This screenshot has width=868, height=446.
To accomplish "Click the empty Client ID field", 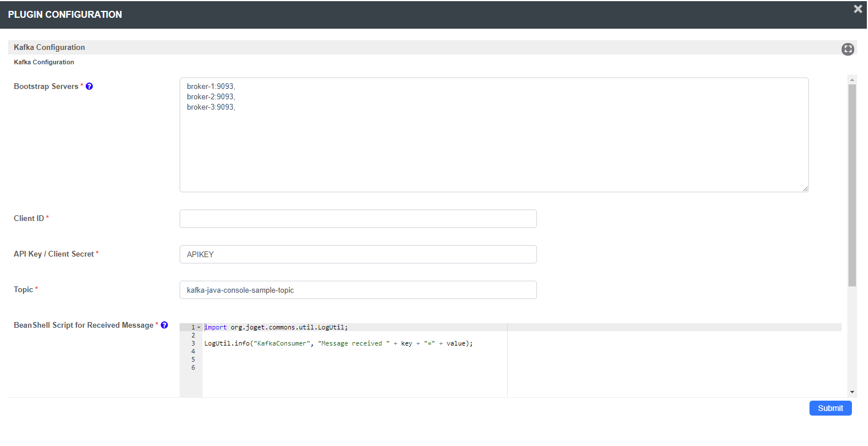I will (358, 219).
